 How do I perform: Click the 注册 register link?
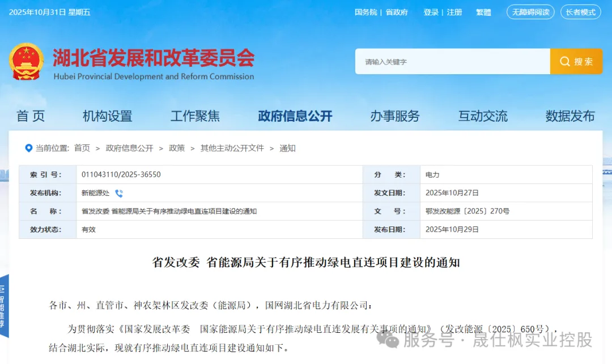tap(454, 12)
